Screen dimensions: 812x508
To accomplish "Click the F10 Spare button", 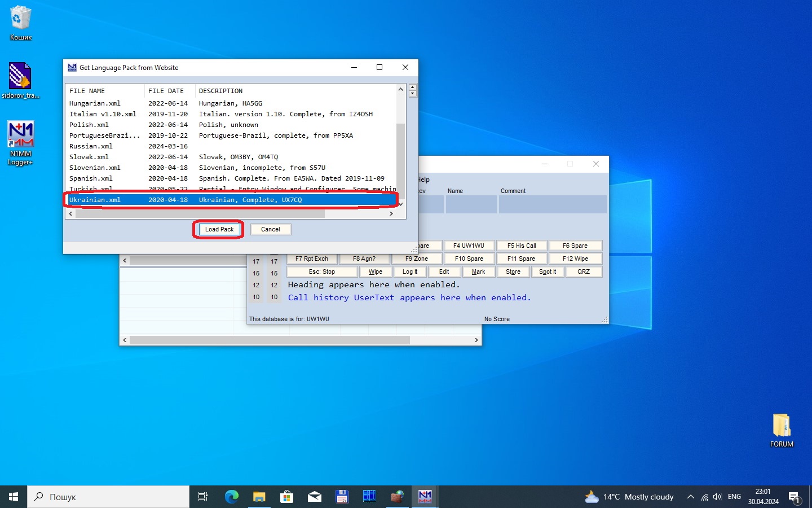I will tap(469, 259).
